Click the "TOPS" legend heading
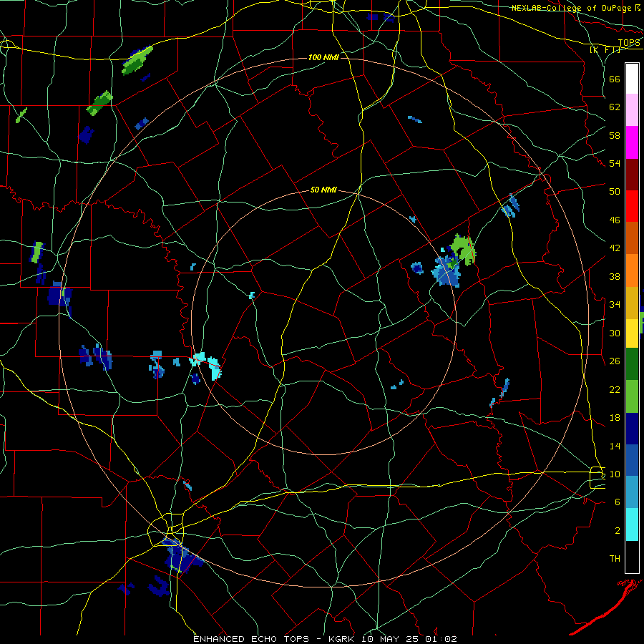The image size is (644, 644). [629, 43]
